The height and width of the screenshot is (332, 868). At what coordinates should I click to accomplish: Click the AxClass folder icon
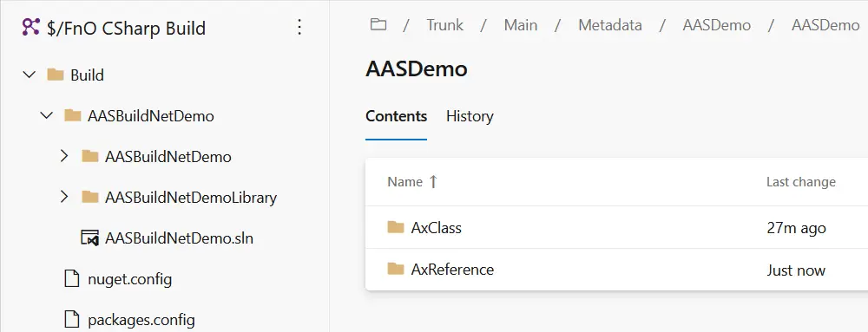(396, 226)
